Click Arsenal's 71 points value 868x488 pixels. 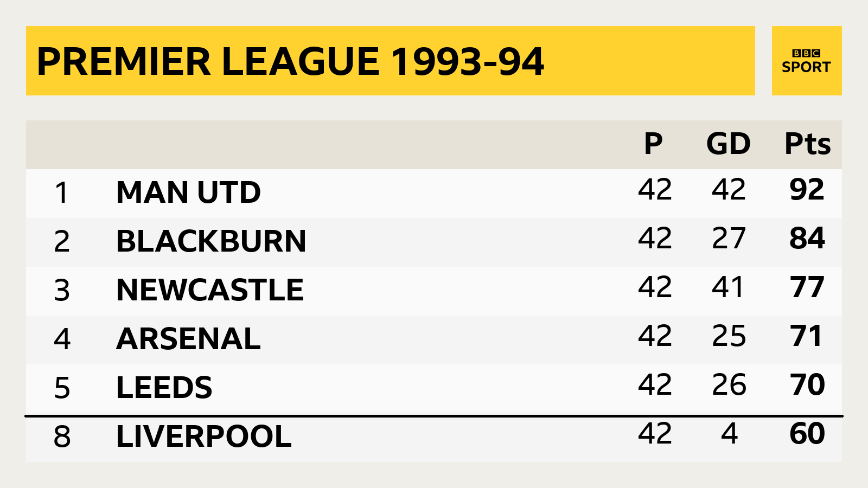click(x=806, y=336)
